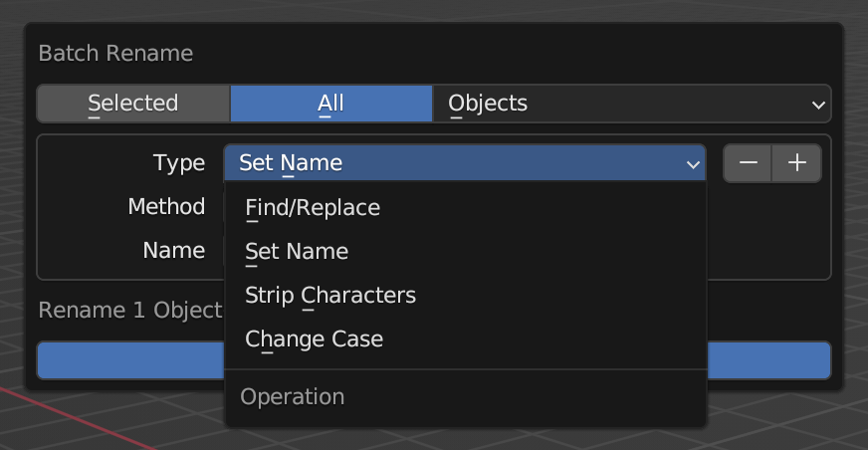Click the Type field label

(x=179, y=163)
